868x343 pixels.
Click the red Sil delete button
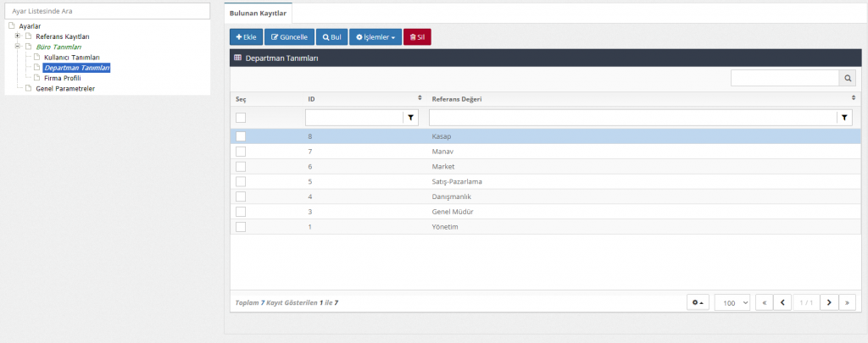(417, 37)
